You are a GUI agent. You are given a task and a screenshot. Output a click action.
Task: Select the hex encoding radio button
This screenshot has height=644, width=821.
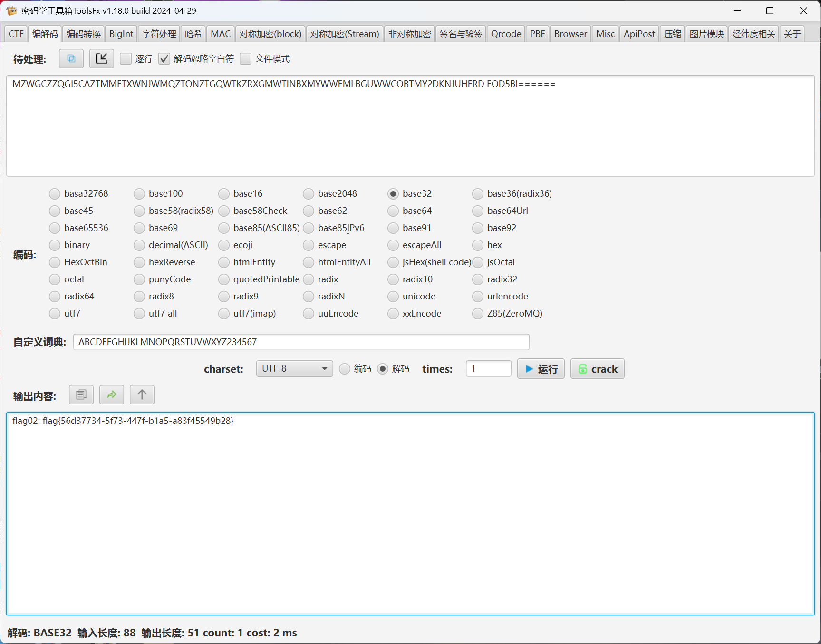pos(478,245)
